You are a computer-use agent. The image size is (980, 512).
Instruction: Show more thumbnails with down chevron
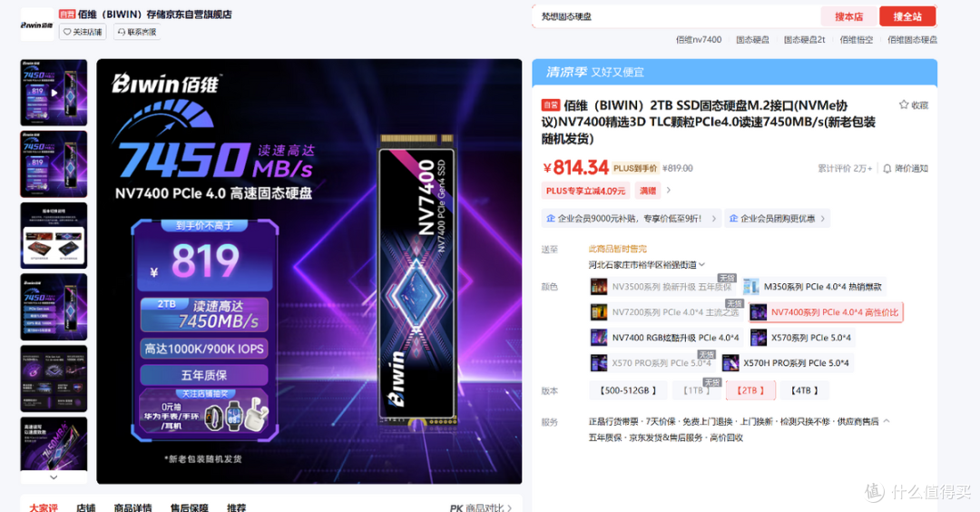(54, 477)
